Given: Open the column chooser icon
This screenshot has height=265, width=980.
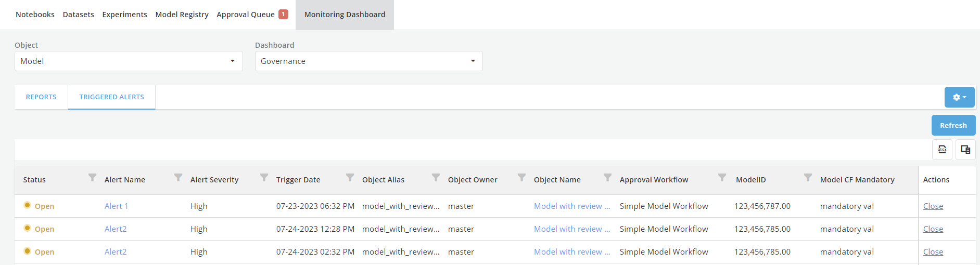Looking at the screenshot, I should point(965,150).
